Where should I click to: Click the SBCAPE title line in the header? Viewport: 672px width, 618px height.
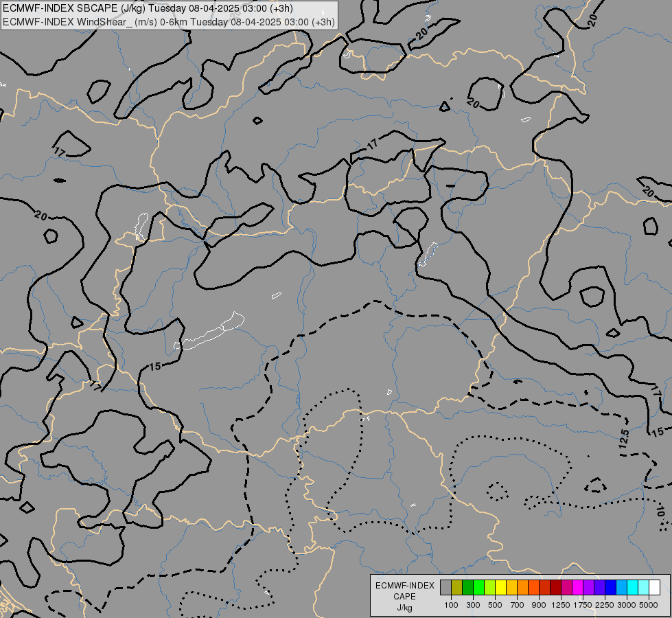pos(148,8)
